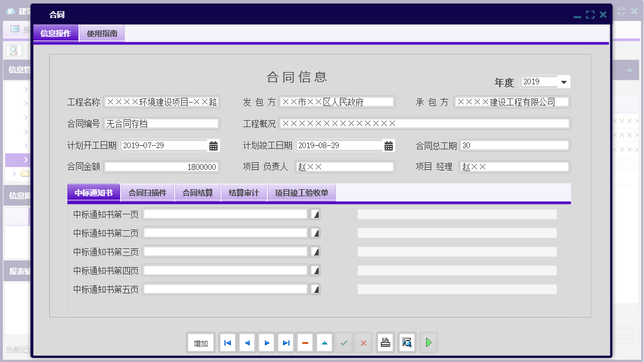The image size is (644, 362).
Task: Open the file browser for 中标通知书第五页
Action: pos(314,289)
